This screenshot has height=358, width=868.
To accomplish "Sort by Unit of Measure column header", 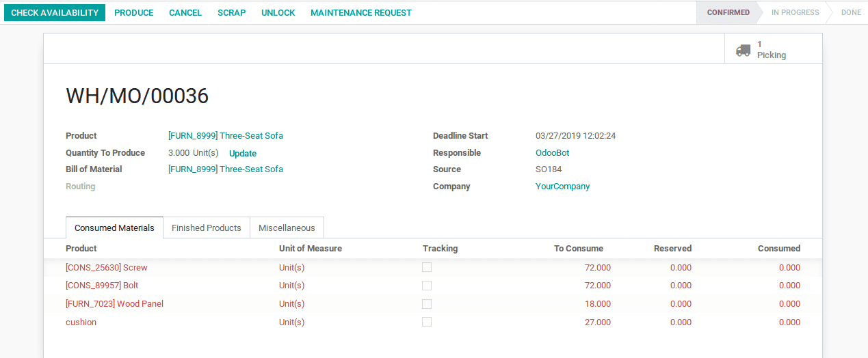I will (311, 249).
